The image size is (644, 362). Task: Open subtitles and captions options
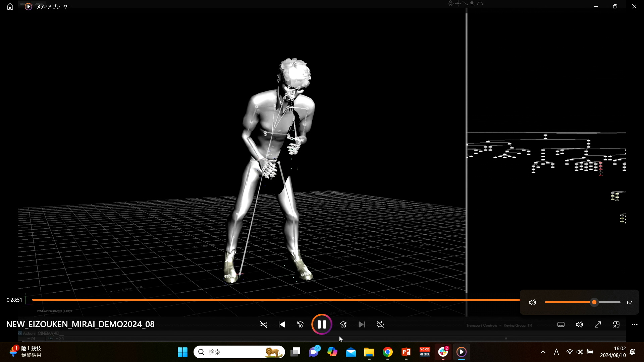click(x=561, y=324)
